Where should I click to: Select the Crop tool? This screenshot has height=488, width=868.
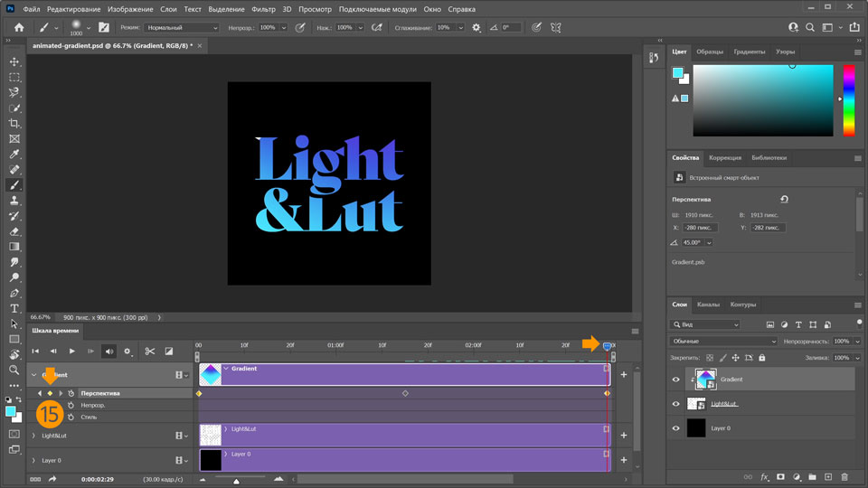coord(14,123)
